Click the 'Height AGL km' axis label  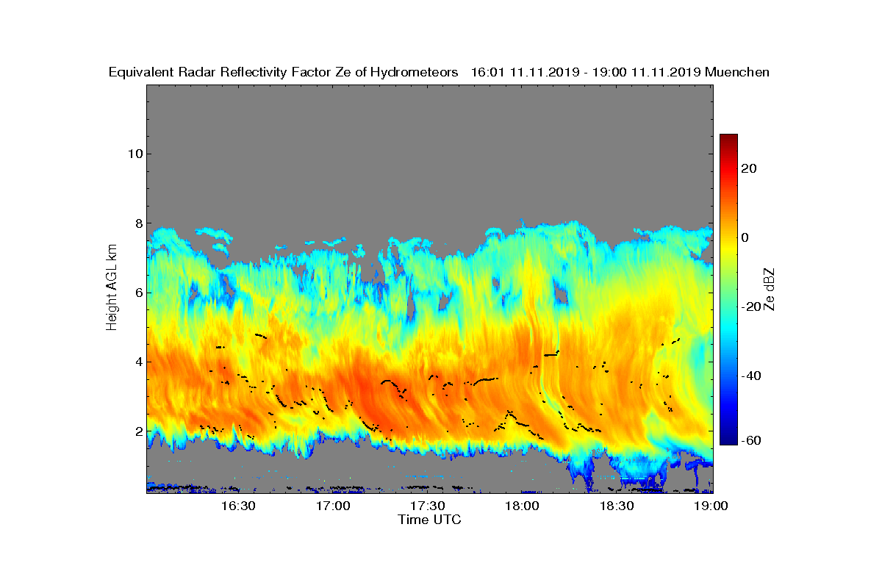(x=112, y=289)
